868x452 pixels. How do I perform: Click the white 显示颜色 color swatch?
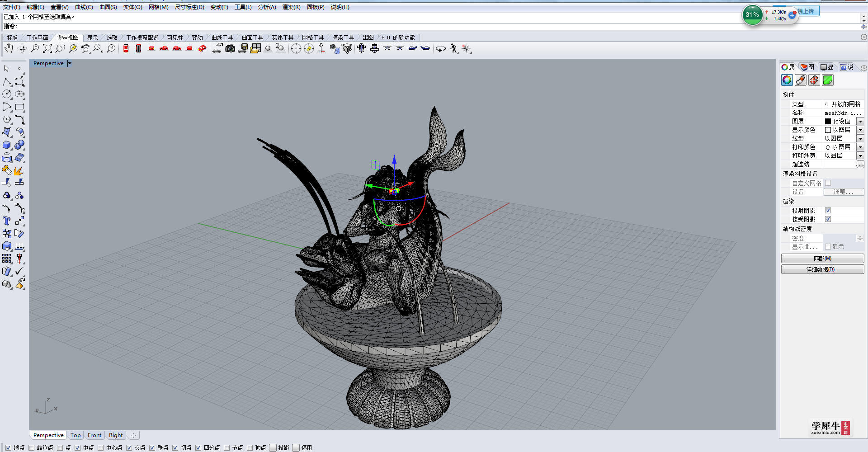pyautogui.click(x=828, y=130)
